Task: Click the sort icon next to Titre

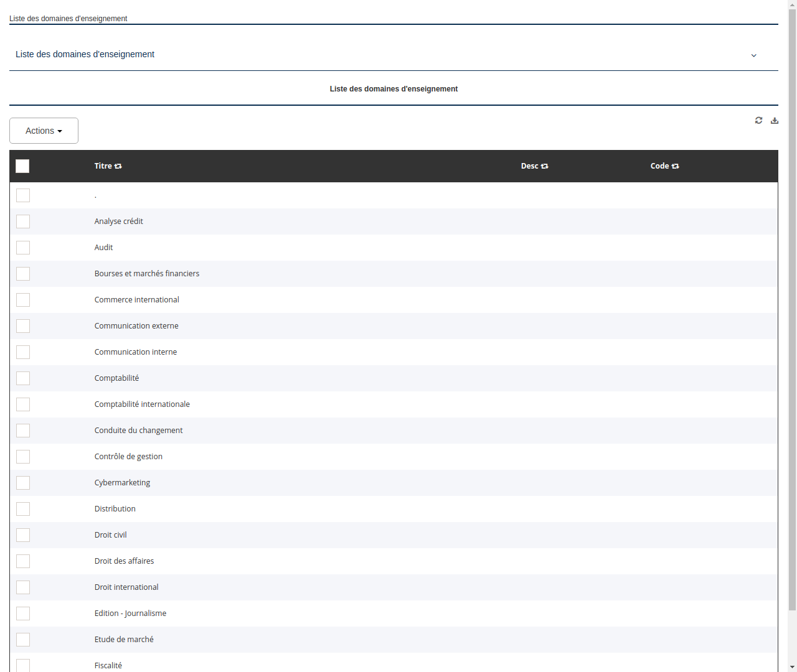Action: pyautogui.click(x=118, y=166)
